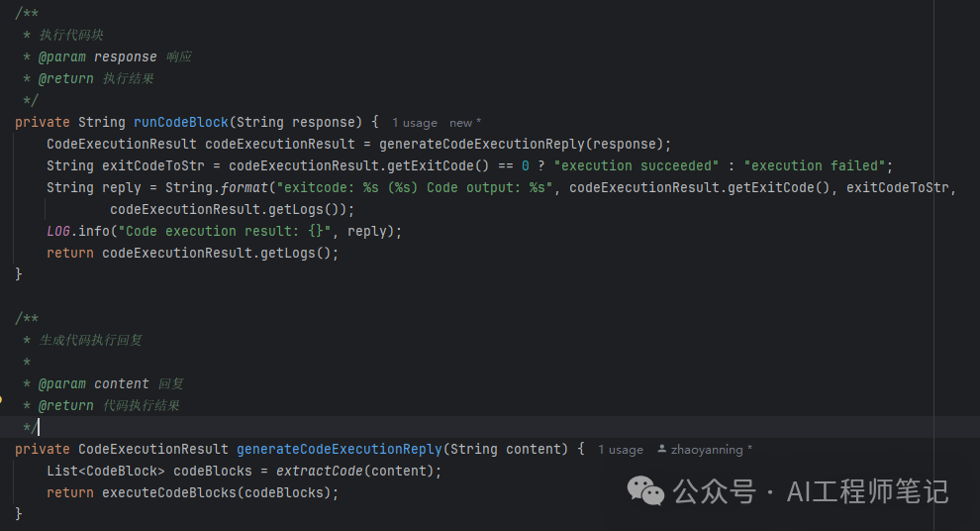Click the author person icon beside zhaoyanning
980x531 pixels.
point(662,450)
